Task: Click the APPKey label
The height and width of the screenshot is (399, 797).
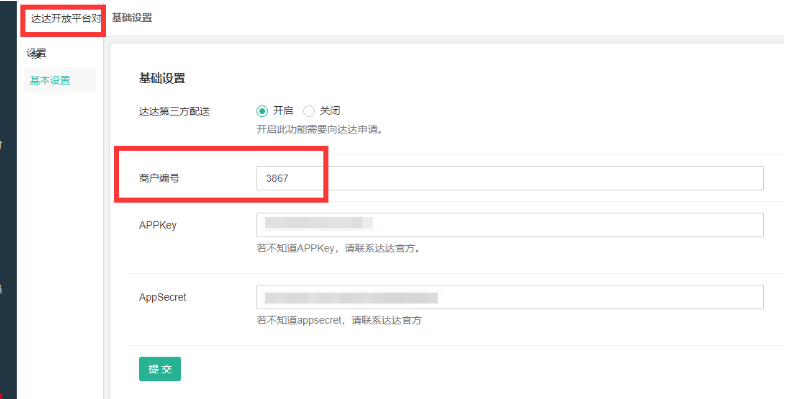Action: (x=158, y=225)
